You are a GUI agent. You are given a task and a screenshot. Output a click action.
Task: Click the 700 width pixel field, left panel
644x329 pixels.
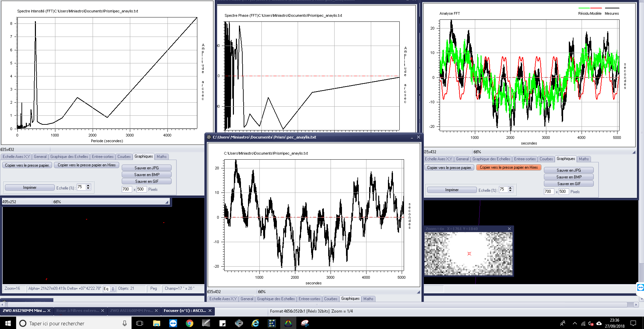pos(127,189)
